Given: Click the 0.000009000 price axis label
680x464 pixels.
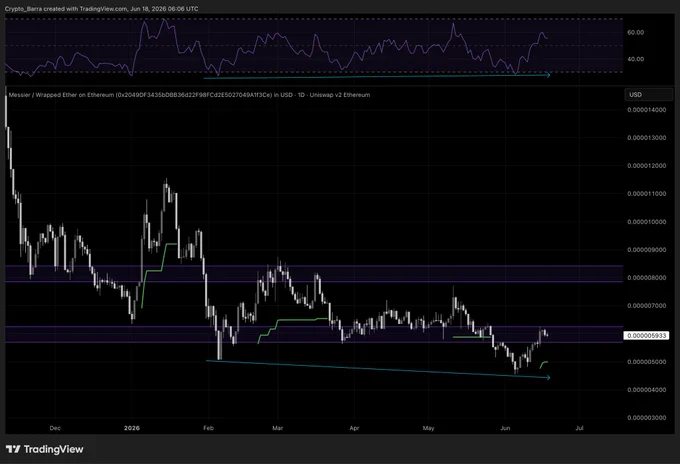Looking at the screenshot, I should click(x=647, y=250).
